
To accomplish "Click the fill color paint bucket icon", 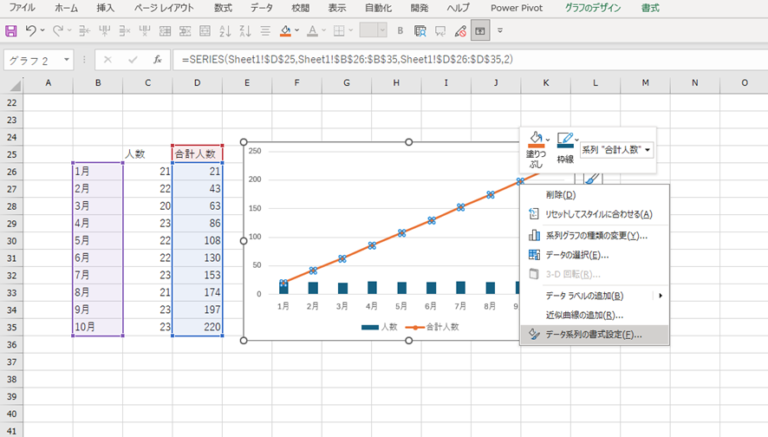I will click(285, 31).
